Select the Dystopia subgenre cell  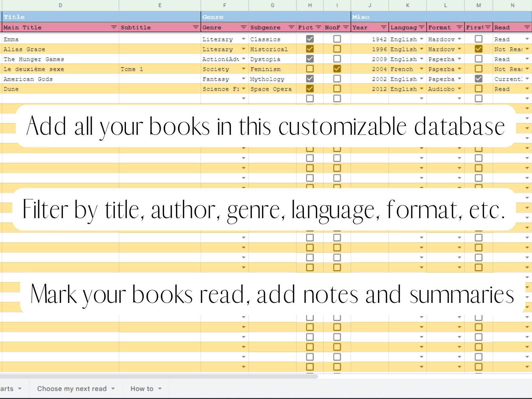click(272, 59)
